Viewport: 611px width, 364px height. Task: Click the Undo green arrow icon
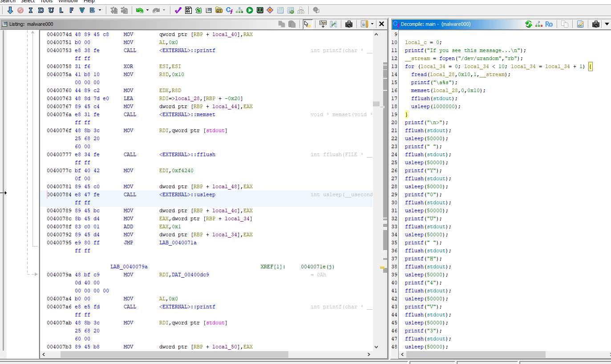pyautogui.click(x=140, y=10)
